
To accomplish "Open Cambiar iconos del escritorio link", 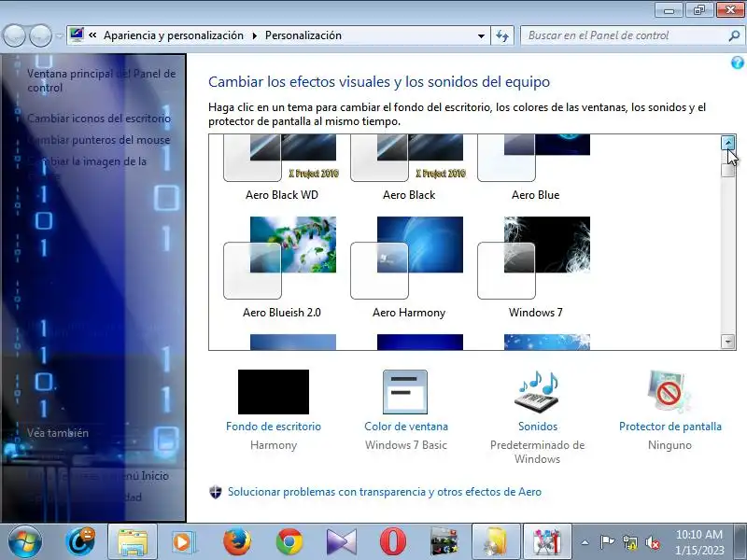I will pyautogui.click(x=99, y=119).
